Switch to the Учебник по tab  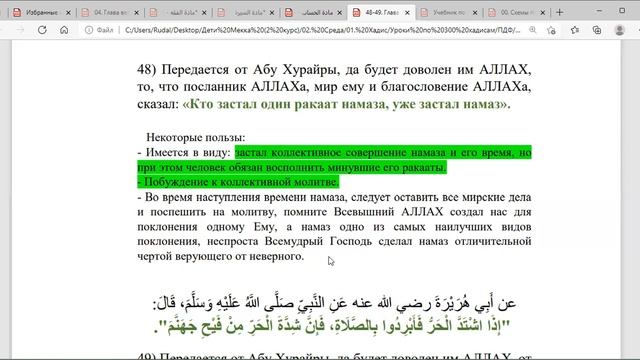[x=449, y=13]
